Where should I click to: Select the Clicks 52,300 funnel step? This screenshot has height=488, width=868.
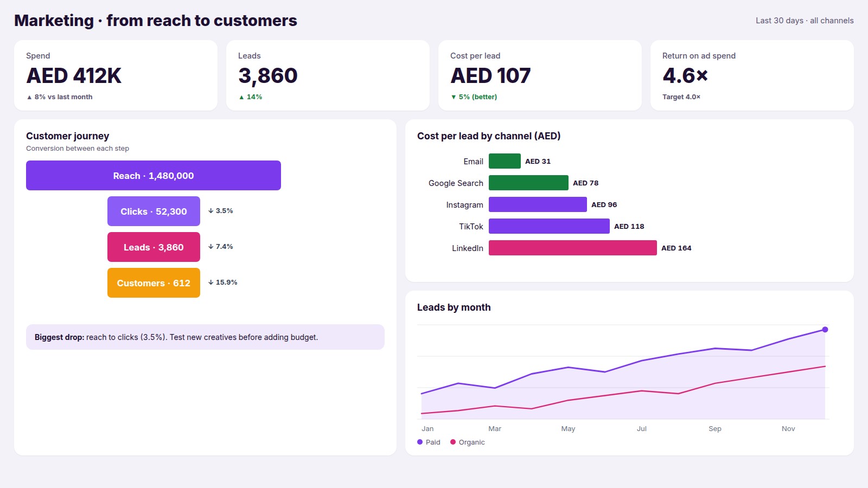154,211
